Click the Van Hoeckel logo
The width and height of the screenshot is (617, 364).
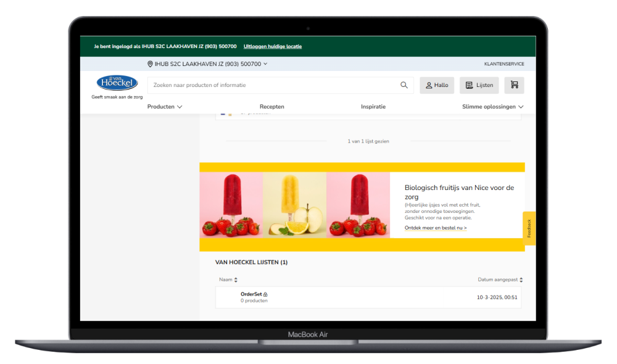pos(117,83)
